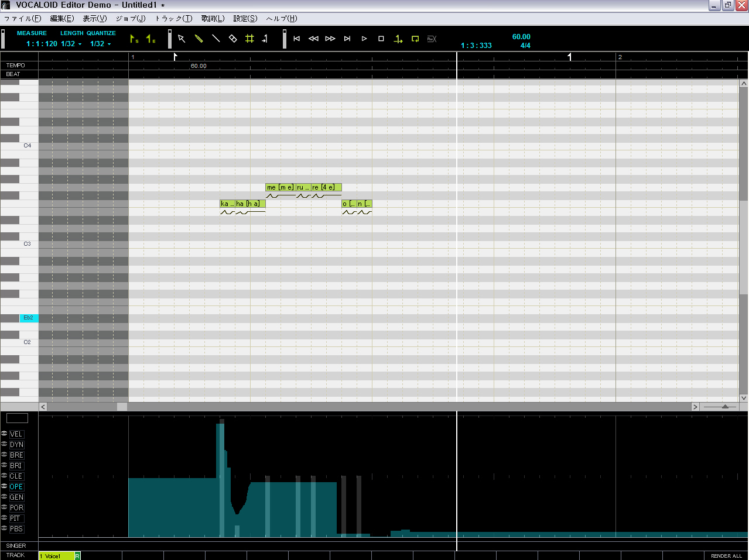Stop playback with the stop button
Image resolution: width=749 pixels, height=560 pixels.
[x=381, y=39]
